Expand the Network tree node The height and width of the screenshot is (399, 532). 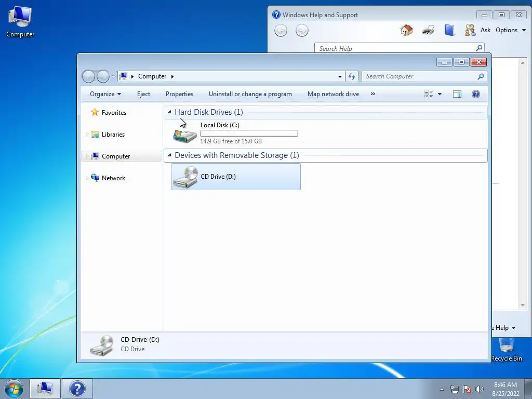pyautogui.click(x=87, y=178)
